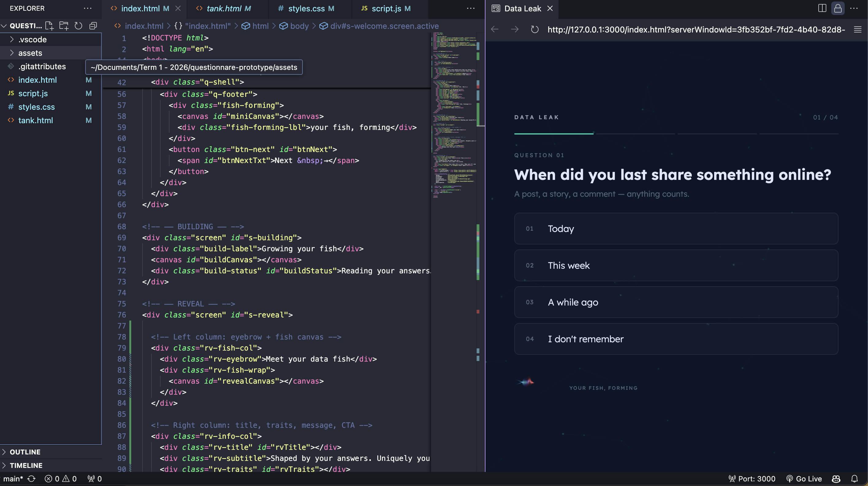Viewport: 868px width, 486px height.
Task: Refresh the Explorer file list
Action: [x=78, y=26]
